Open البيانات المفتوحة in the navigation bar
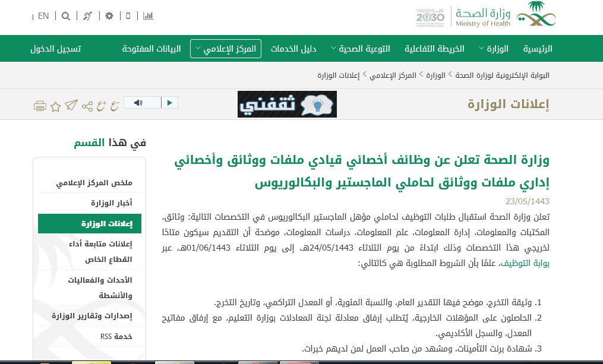This screenshot has height=364, width=603. (151, 49)
